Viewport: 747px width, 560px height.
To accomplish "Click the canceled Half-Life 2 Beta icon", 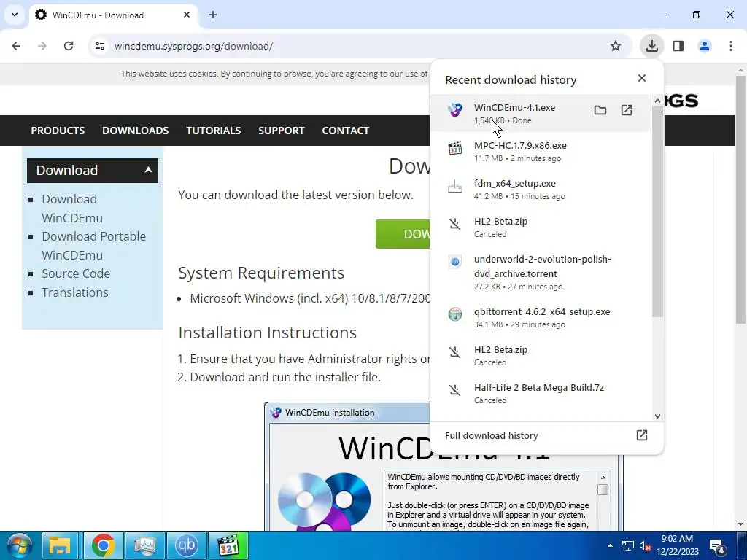I will coord(455,391).
